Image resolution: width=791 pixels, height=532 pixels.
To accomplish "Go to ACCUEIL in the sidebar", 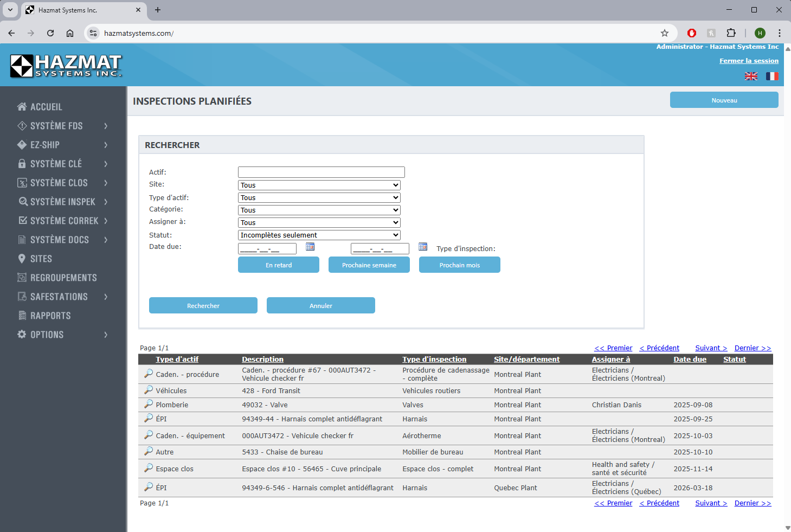I will 46,107.
